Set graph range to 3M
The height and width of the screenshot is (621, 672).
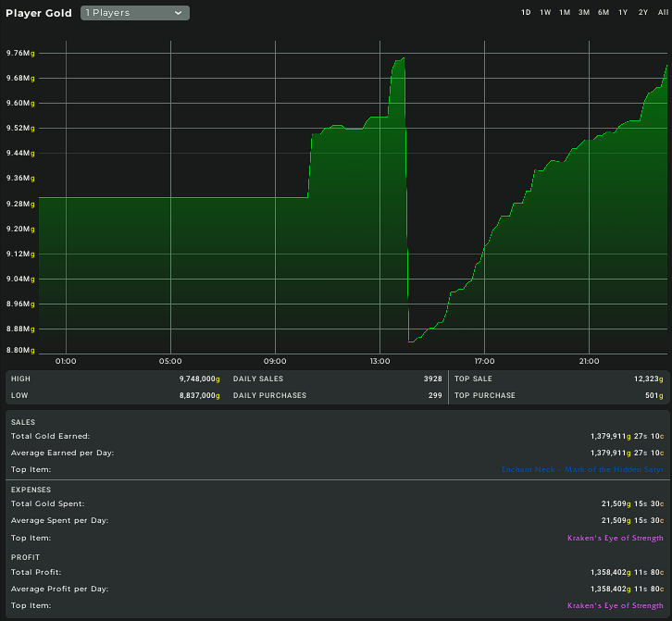point(584,13)
